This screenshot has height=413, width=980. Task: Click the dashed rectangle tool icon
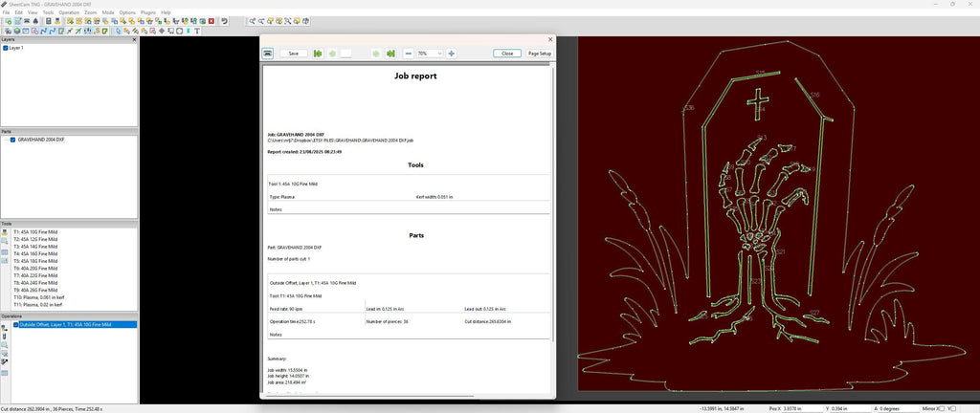coord(170,30)
